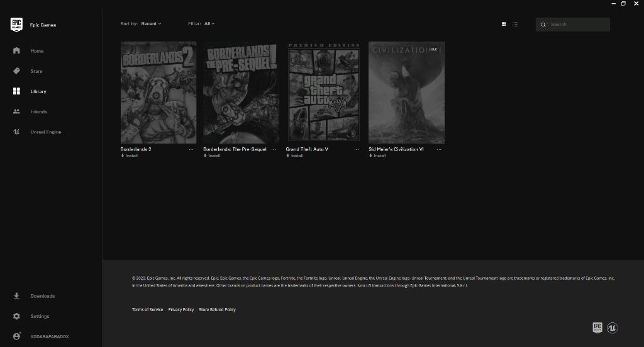Viewport: 644px width, 347px height.
Task: Go to Library menu item
Action: 38,91
